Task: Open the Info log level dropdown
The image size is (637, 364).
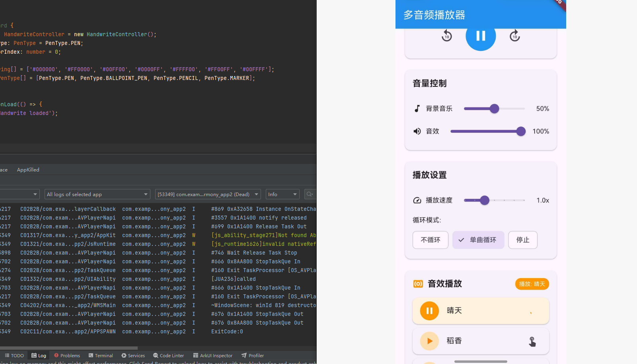Action: (282, 194)
